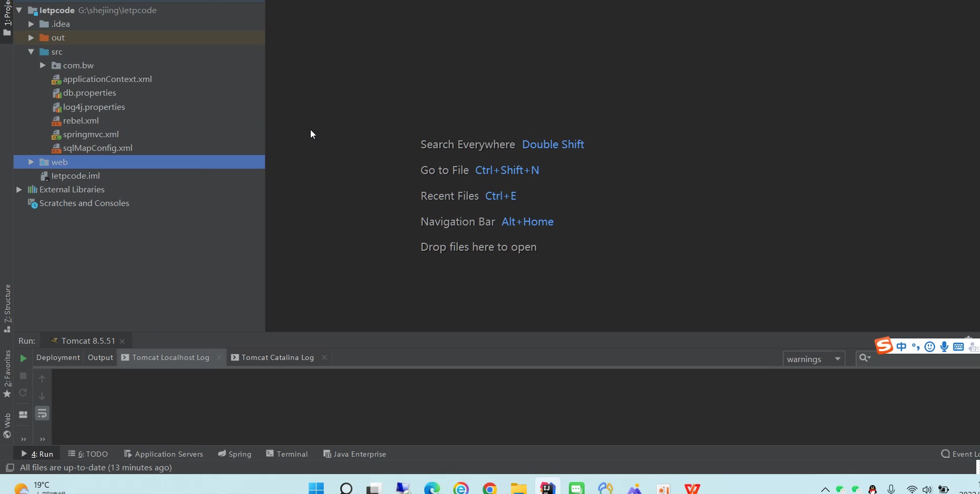This screenshot has height=494, width=980.
Task: Select applicationContext.xml in project tree
Action: pos(107,79)
